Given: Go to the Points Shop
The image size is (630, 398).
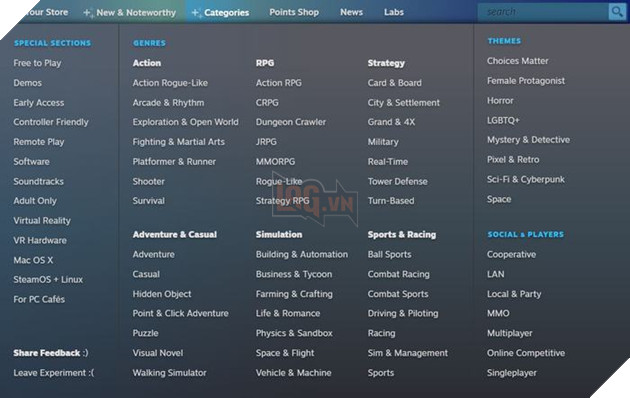Looking at the screenshot, I should tap(294, 12).
